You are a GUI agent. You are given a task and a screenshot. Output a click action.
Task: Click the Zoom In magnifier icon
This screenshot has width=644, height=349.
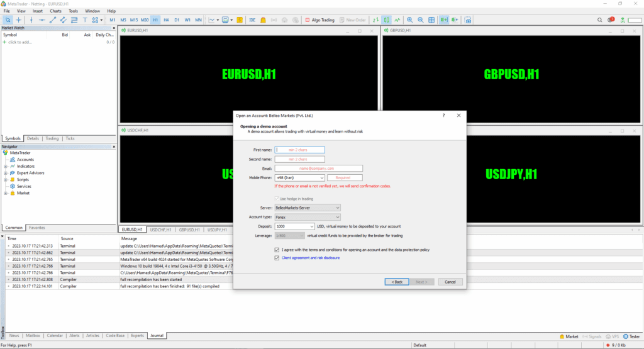coord(410,20)
